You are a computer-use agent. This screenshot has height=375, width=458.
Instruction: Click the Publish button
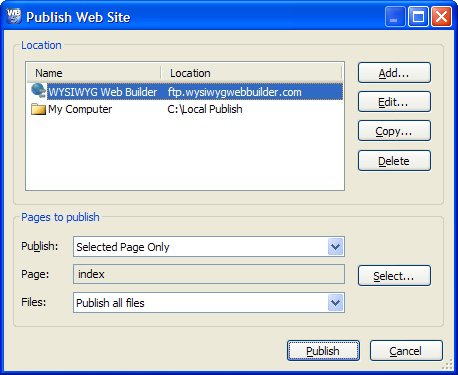[323, 351]
